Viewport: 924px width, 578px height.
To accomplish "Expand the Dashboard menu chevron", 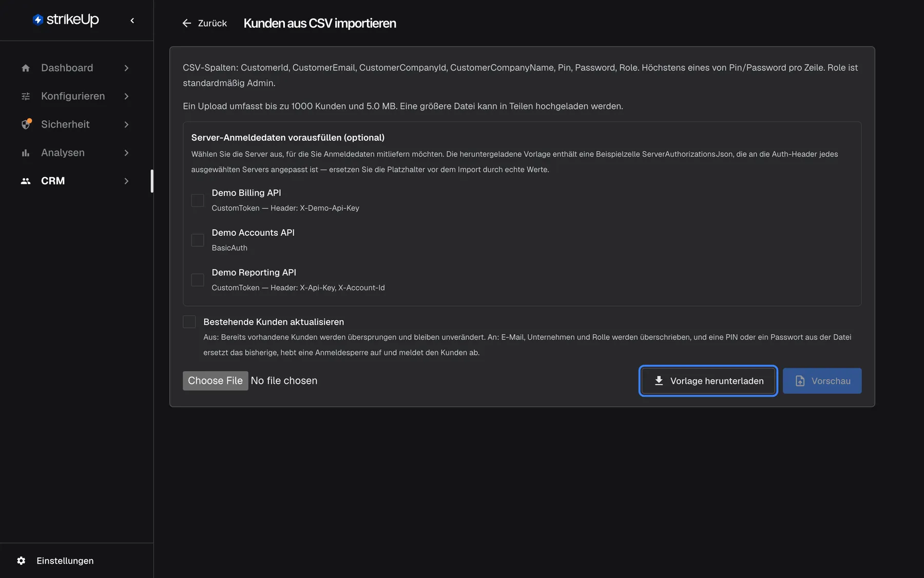I will click(x=126, y=68).
